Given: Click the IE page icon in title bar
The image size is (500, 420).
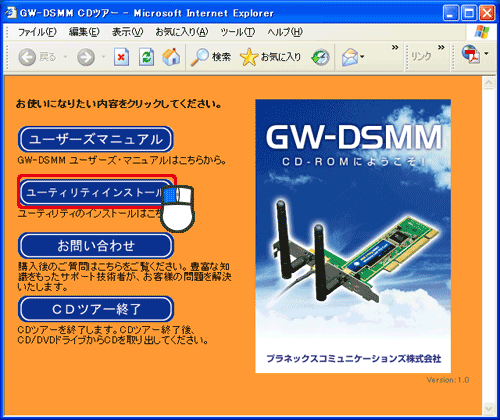Looking at the screenshot, I should click(x=11, y=13).
